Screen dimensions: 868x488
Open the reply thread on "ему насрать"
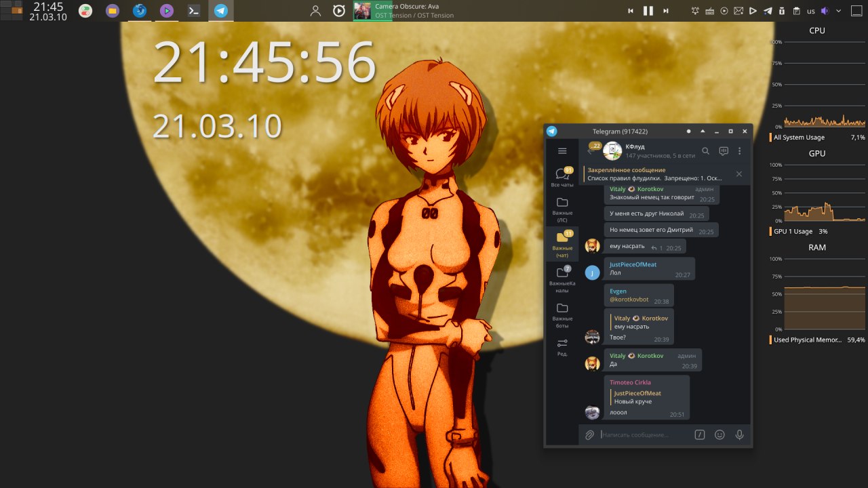tap(657, 248)
